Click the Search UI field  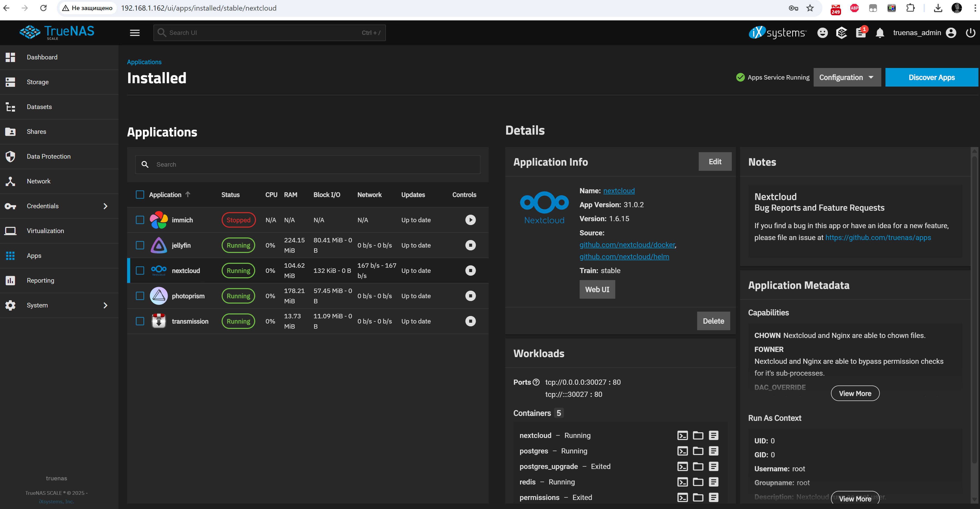269,33
